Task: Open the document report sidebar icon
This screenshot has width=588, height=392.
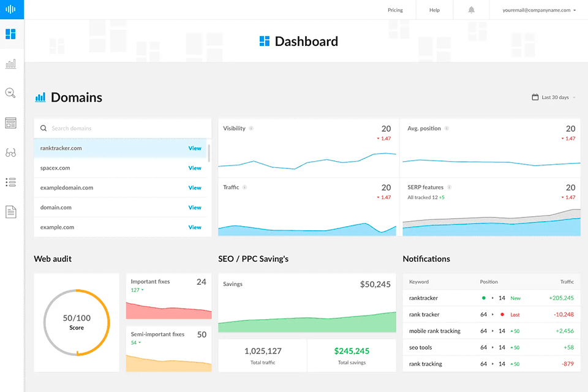Action: point(10,212)
